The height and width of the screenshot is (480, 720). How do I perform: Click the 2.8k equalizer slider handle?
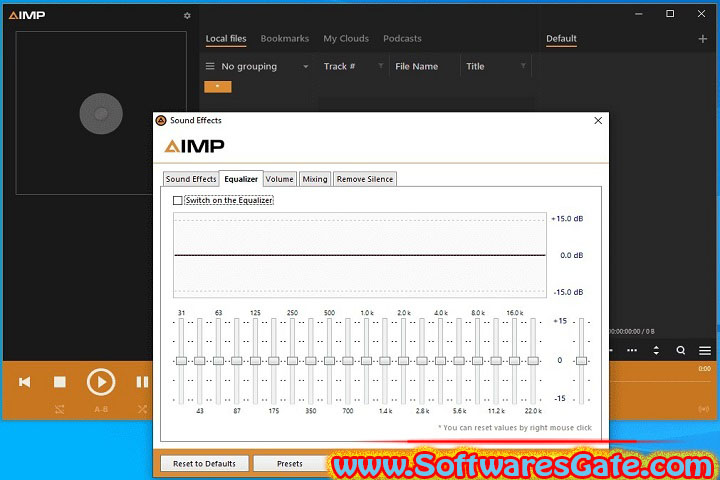click(x=422, y=361)
